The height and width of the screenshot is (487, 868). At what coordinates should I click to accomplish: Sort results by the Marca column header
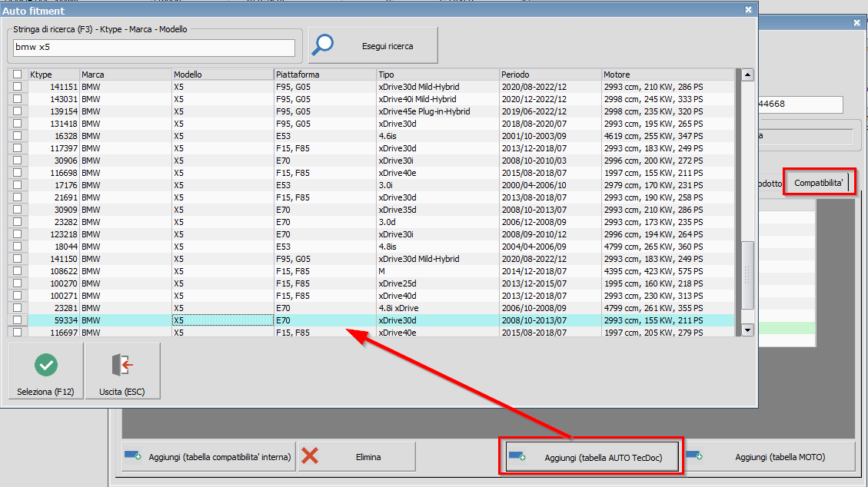[x=125, y=75]
